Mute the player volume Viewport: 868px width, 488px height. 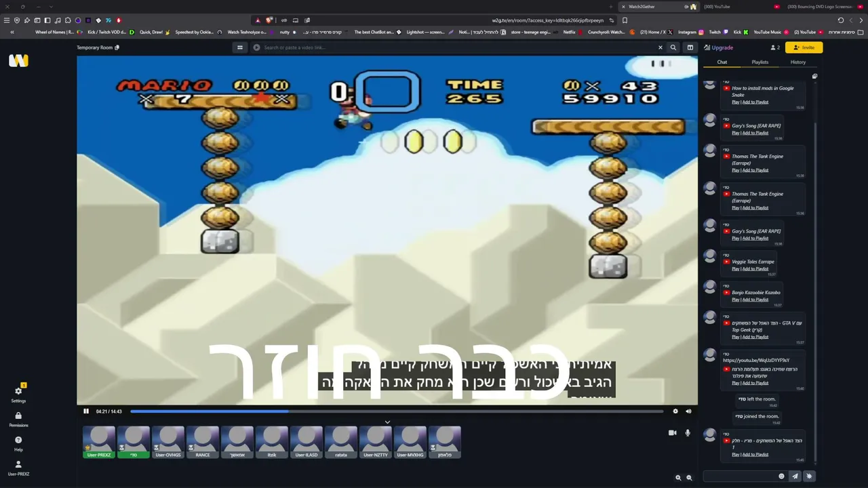click(x=688, y=411)
